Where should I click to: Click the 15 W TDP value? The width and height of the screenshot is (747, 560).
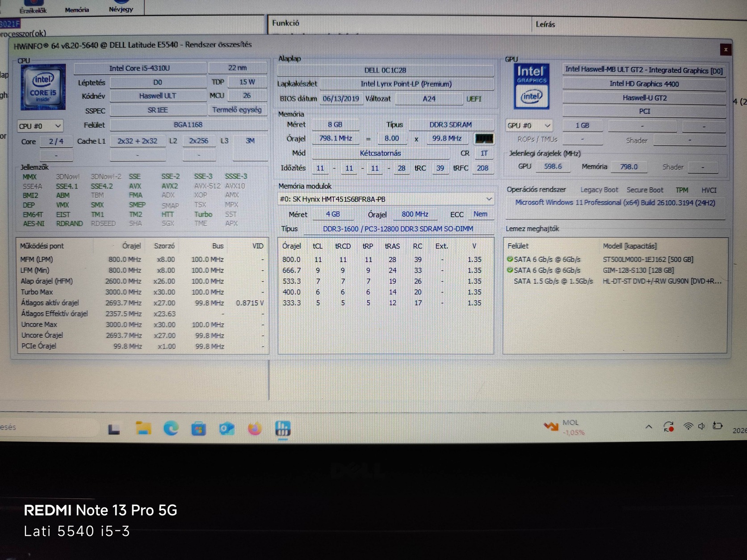pyautogui.click(x=247, y=82)
